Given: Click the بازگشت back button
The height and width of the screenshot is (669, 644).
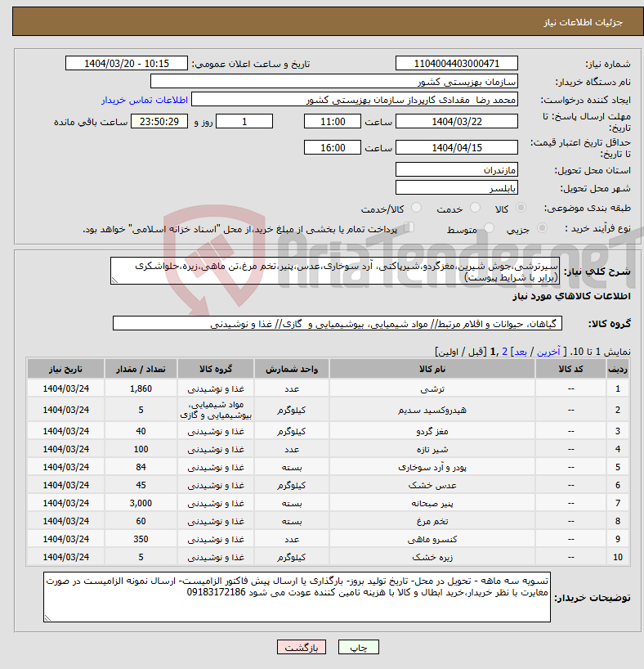Looking at the screenshot, I should tap(301, 647).
